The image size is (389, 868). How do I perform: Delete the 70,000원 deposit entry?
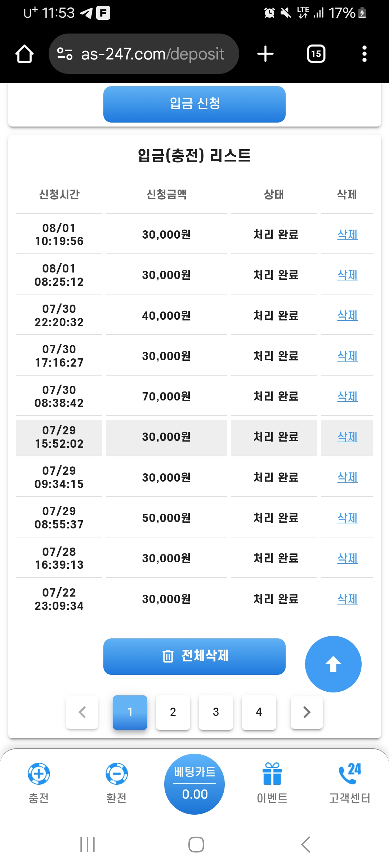click(347, 397)
